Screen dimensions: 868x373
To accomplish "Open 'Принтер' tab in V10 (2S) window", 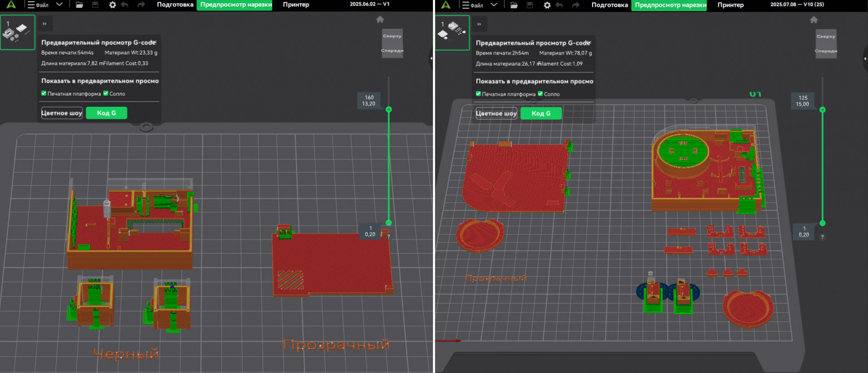I will [730, 5].
